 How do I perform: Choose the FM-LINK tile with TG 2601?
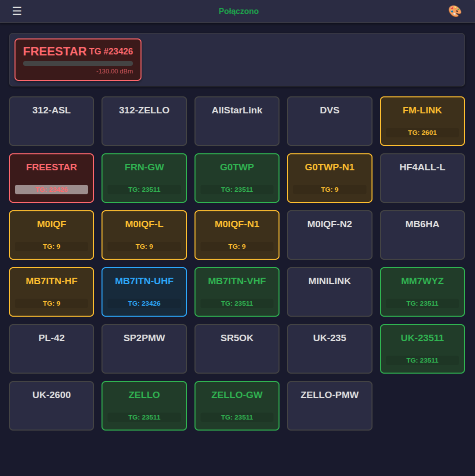tap(422, 121)
